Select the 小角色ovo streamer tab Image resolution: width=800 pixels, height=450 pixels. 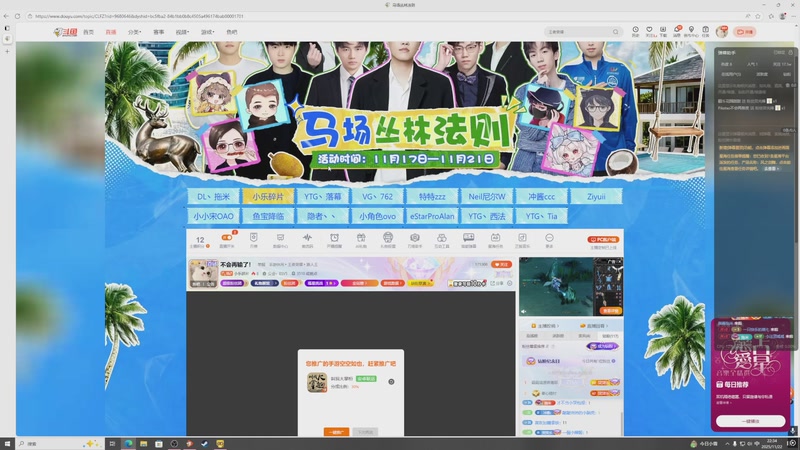[x=377, y=216]
